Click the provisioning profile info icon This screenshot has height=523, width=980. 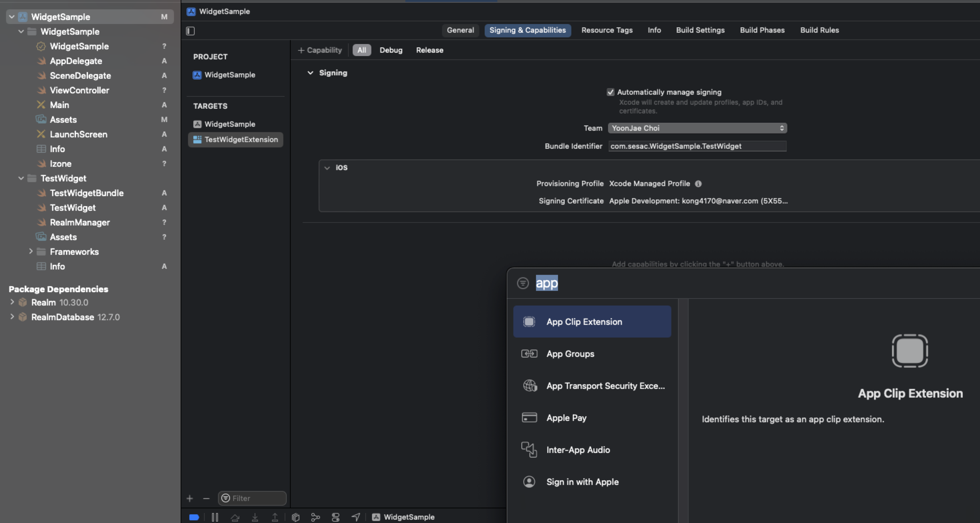click(698, 184)
